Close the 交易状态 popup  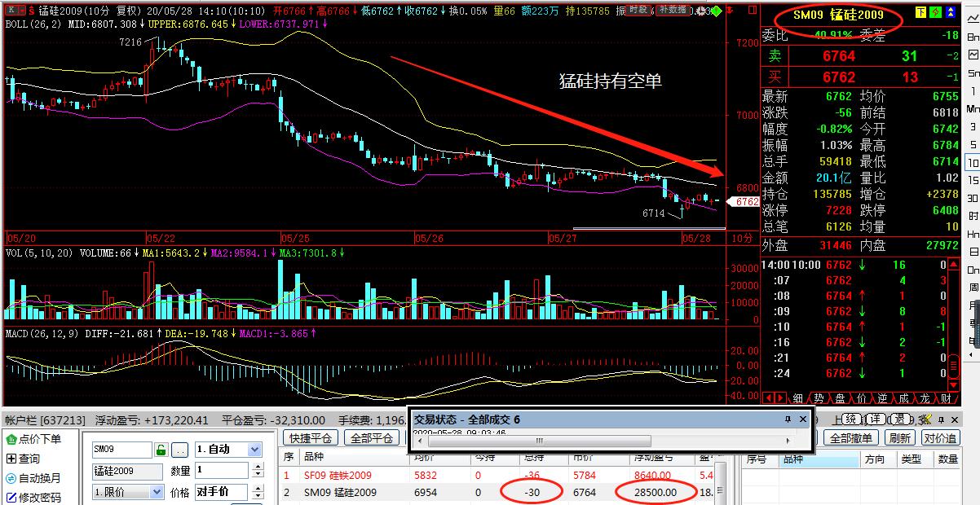(x=802, y=419)
